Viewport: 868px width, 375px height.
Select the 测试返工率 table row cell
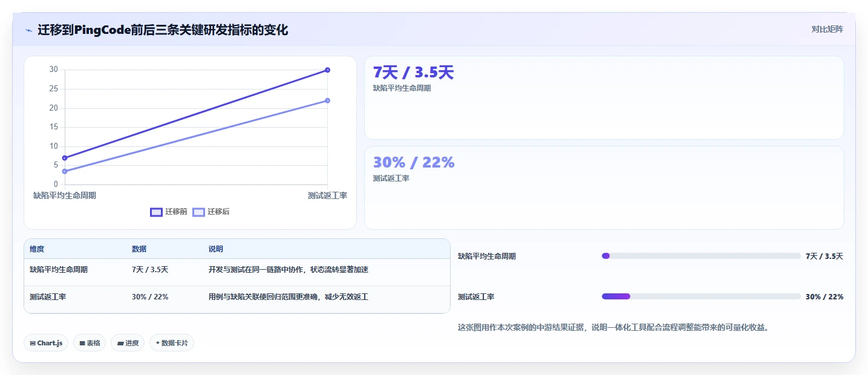(x=48, y=297)
